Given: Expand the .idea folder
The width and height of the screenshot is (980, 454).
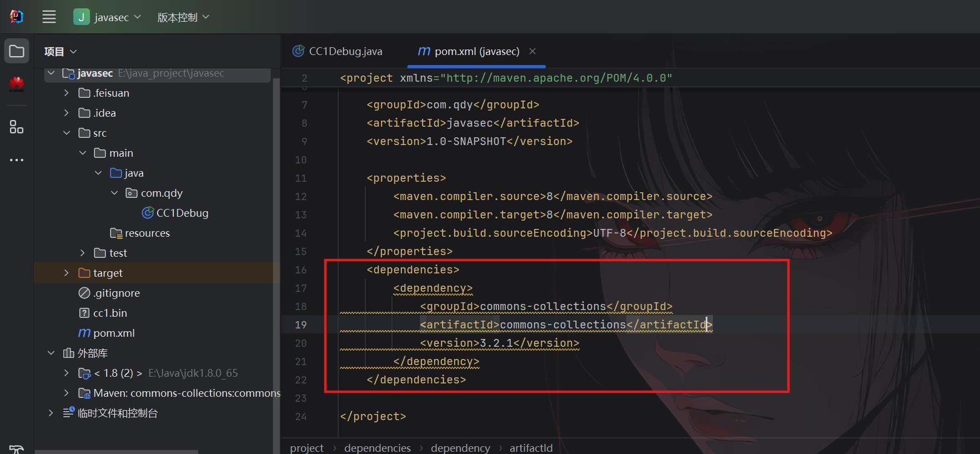Looking at the screenshot, I should [67, 113].
